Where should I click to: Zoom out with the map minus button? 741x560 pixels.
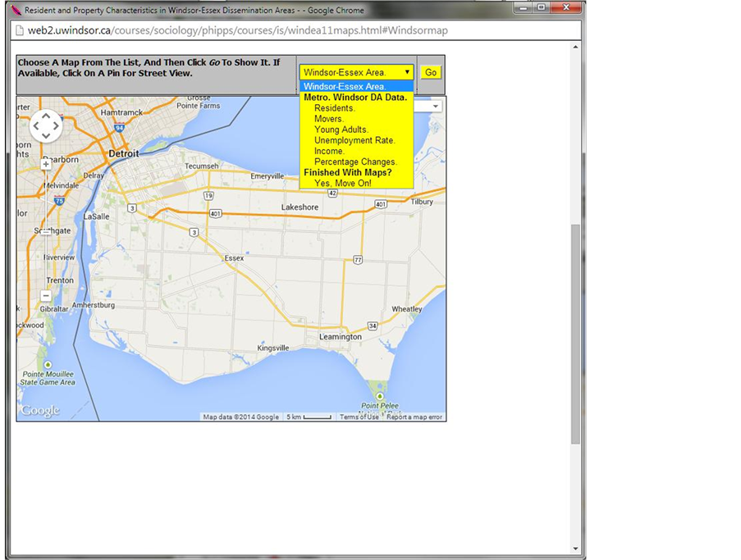pos(46,295)
